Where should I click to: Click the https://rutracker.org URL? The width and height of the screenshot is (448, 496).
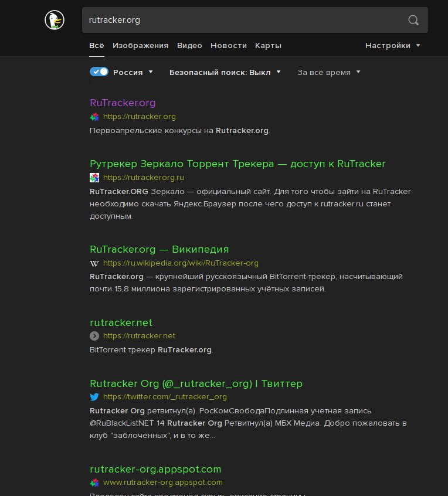click(140, 117)
